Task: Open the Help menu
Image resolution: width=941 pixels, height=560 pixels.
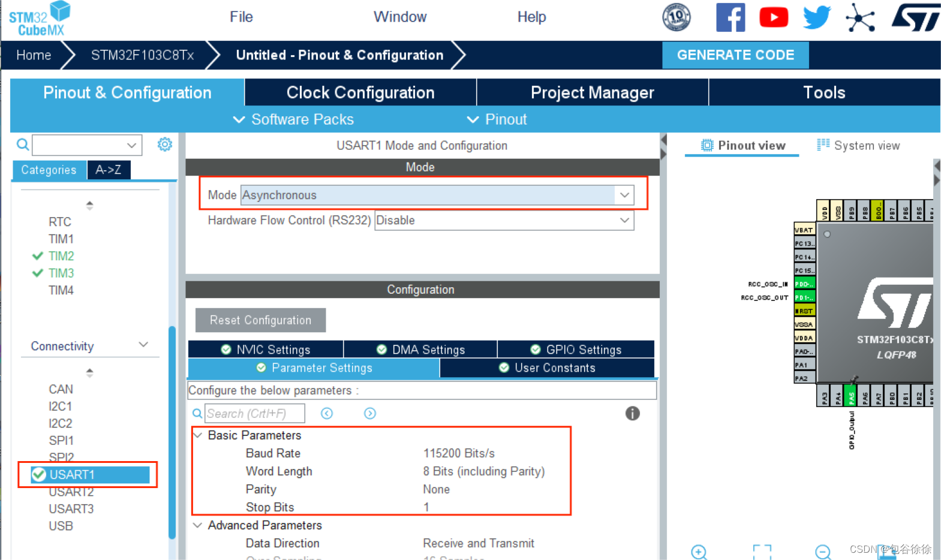Action: click(531, 17)
